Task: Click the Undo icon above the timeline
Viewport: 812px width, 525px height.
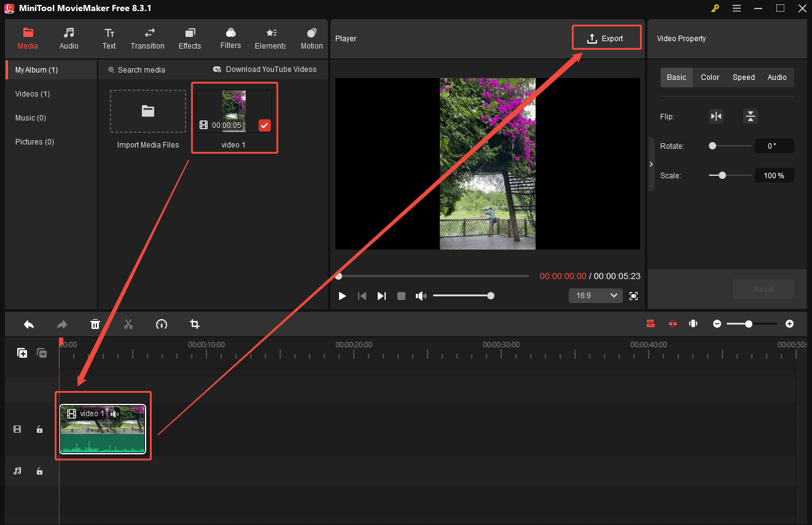Action: click(28, 324)
